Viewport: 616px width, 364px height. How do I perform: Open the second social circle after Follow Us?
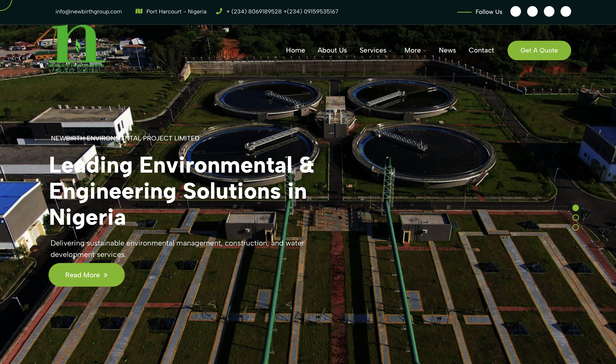click(532, 12)
